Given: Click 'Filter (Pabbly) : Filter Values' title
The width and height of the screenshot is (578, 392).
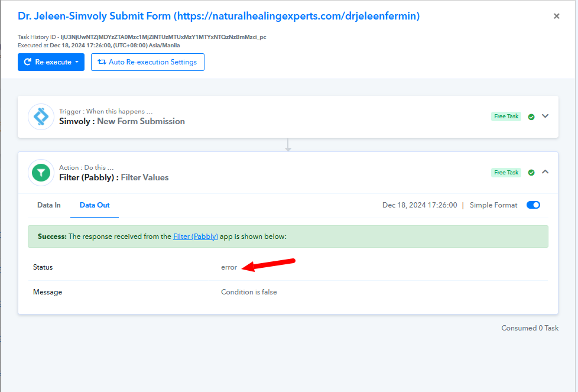Looking at the screenshot, I should pos(114,177).
